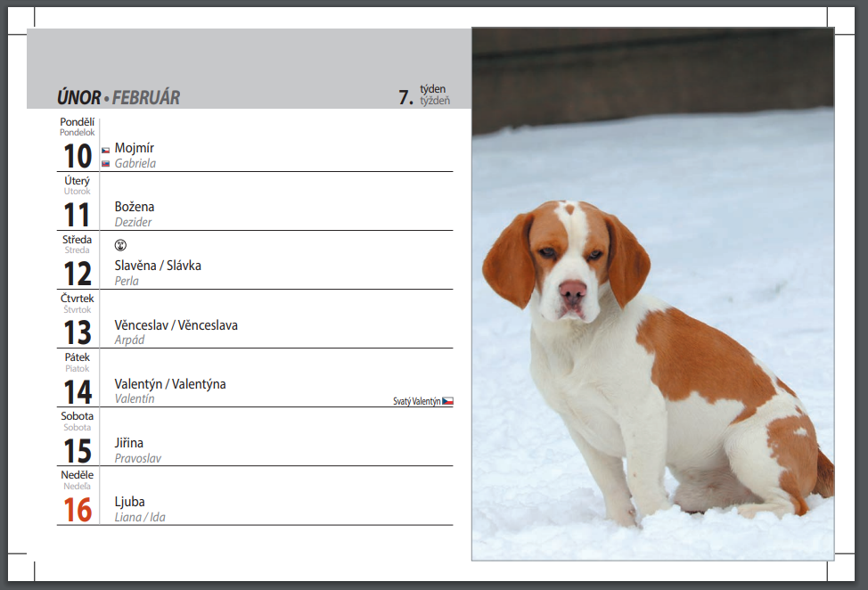
Task: Click the Czech flag after Svatý Valentýn
Action: [x=447, y=401]
